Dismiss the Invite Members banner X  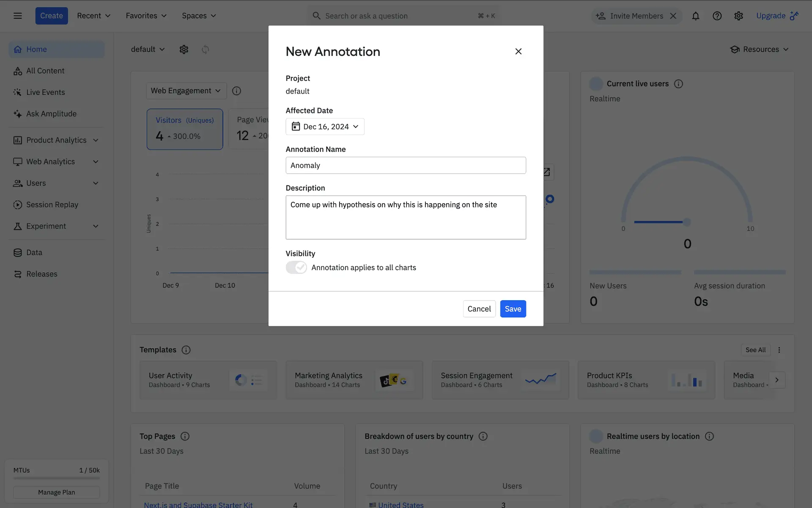tap(673, 16)
